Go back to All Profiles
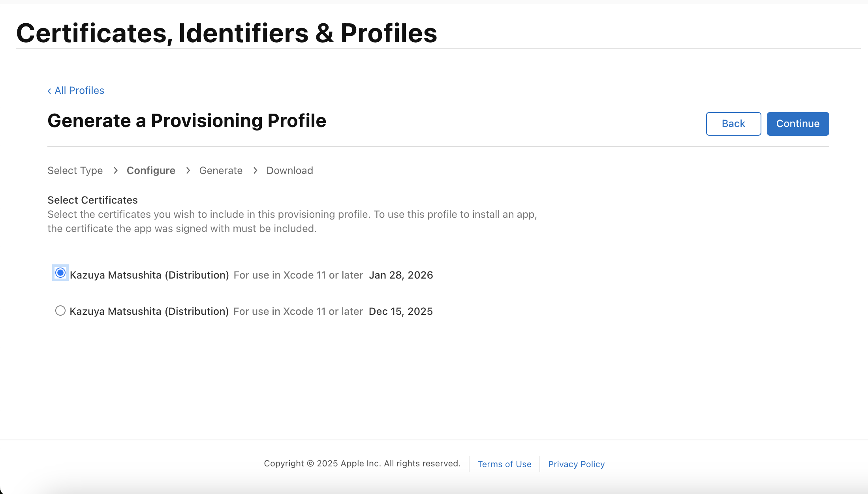The width and height of the screenshot is (868, 494). [79, 91]
